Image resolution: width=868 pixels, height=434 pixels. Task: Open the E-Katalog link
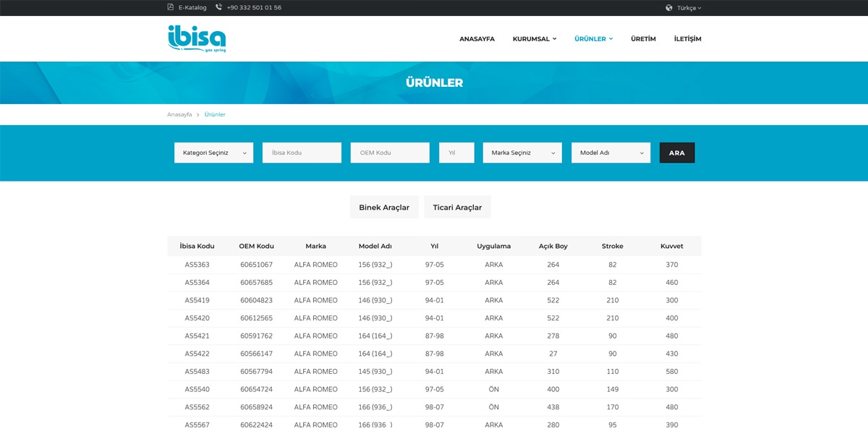192,8
